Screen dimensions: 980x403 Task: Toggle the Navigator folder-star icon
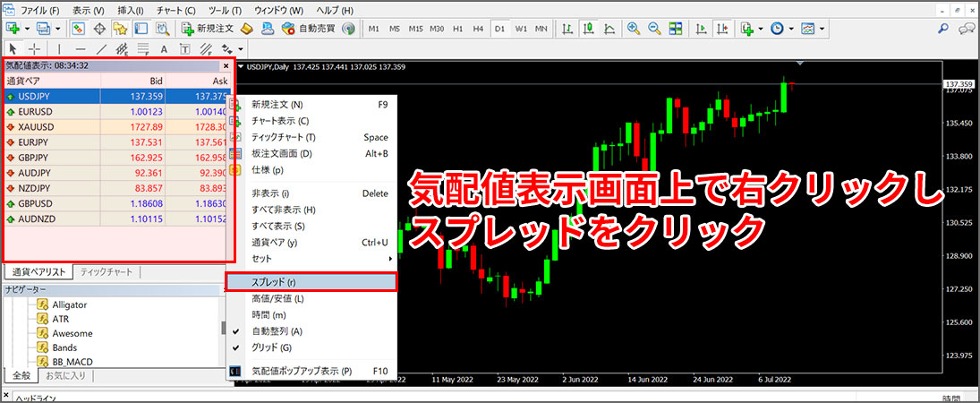click(120, 28)
